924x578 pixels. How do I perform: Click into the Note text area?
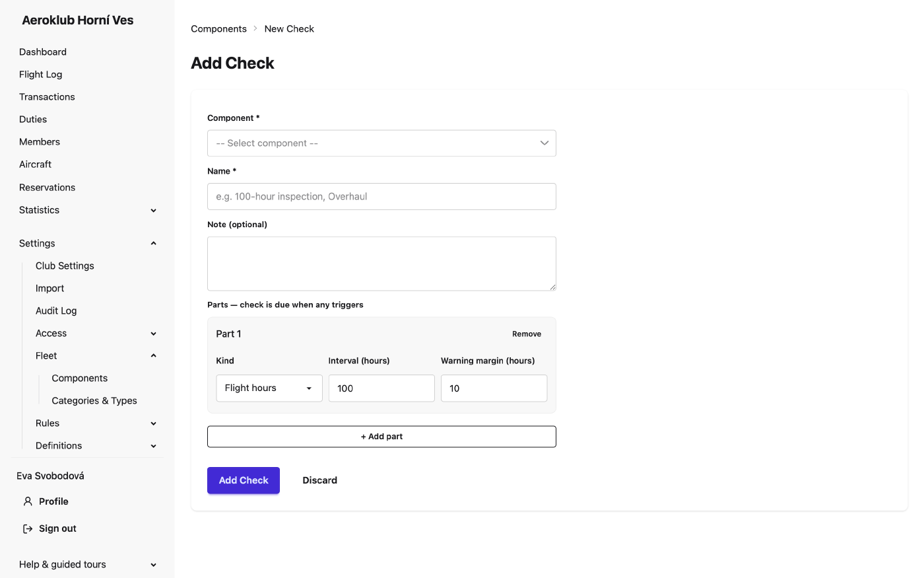pos(381,264)
